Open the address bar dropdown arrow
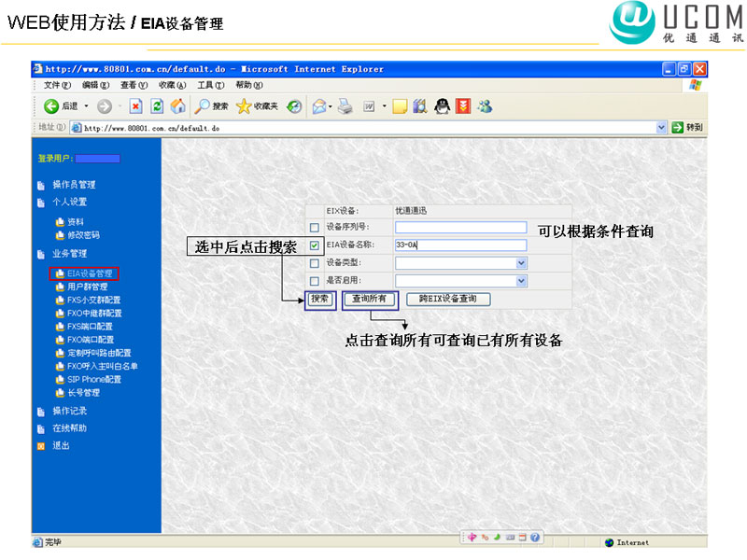Screen dimensions: 747x560 click(x=661, y=128)
